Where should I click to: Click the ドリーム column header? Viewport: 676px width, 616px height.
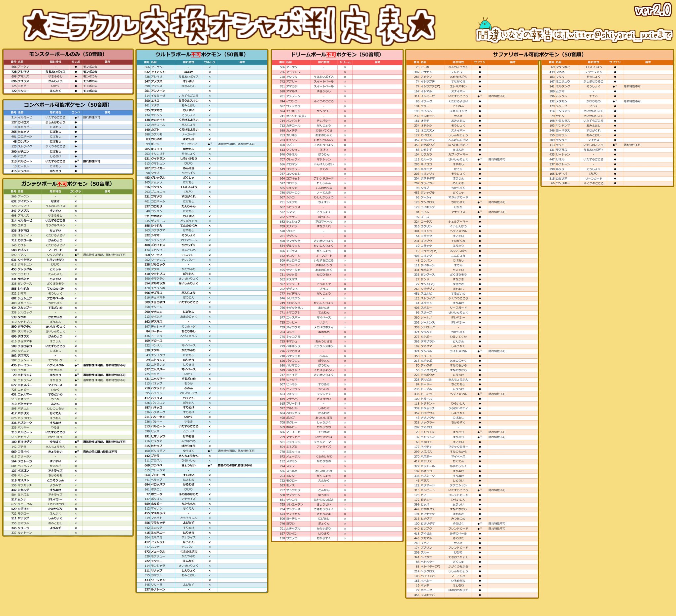[x=345, y=62]
